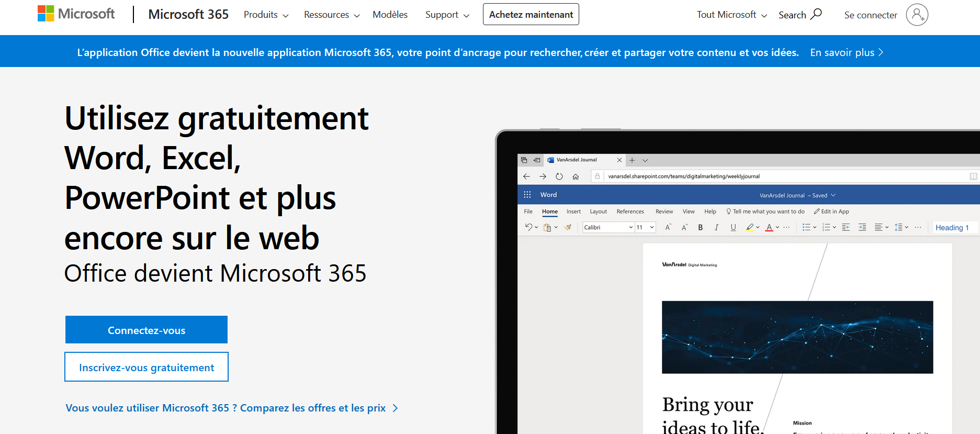Click the Grow Font icon
980x434 pixels.
(668, 227)
